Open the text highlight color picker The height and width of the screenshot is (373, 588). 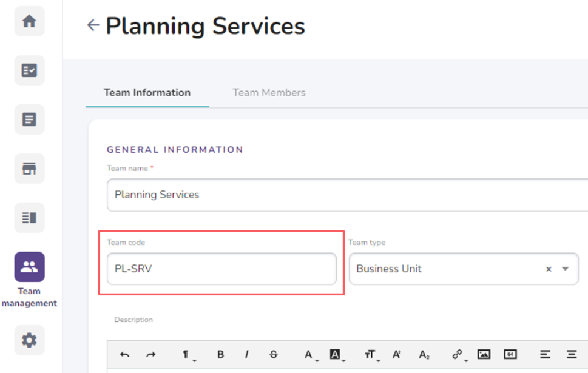tap(335, 355)
